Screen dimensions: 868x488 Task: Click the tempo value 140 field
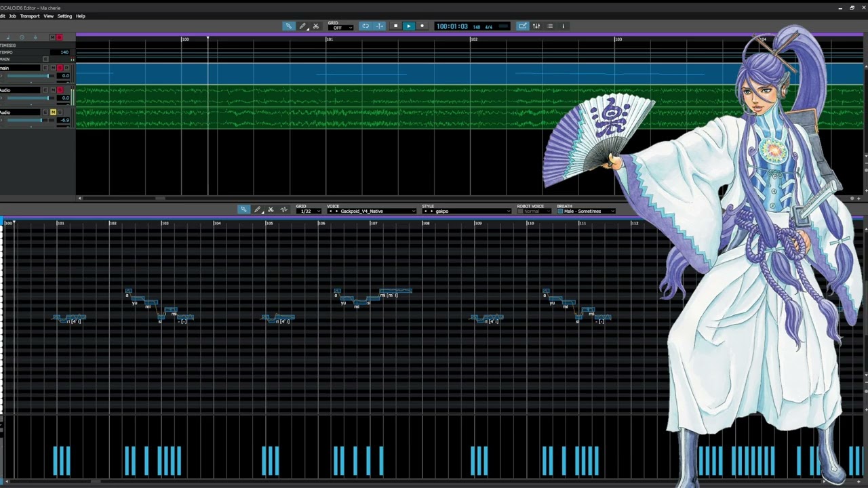(x=60, y=52)
